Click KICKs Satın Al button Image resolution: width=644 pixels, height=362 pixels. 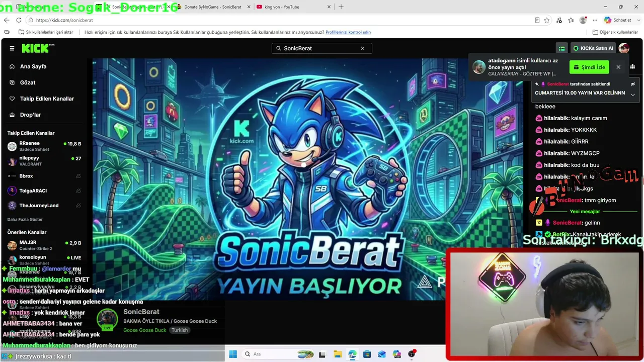tap(593, 48)
